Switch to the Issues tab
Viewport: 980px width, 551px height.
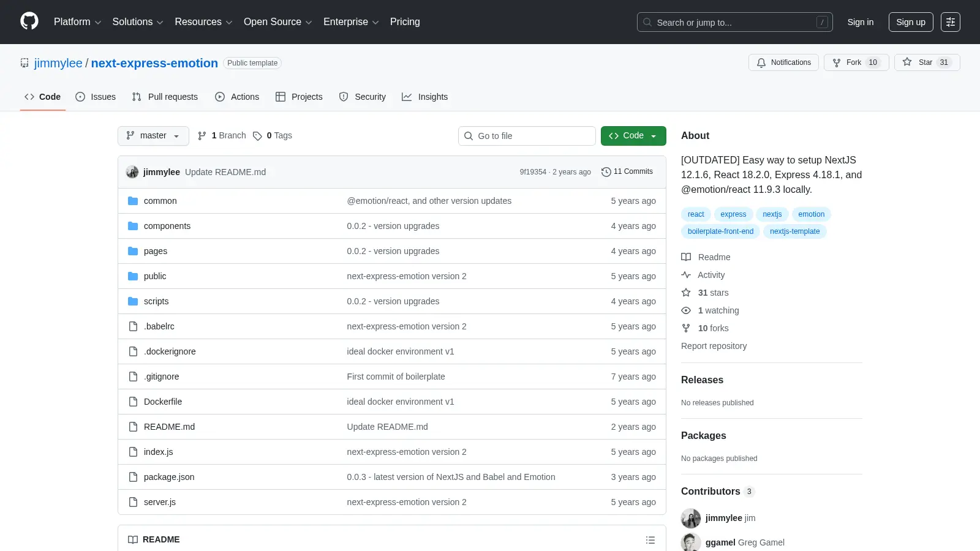click(96, 97)
